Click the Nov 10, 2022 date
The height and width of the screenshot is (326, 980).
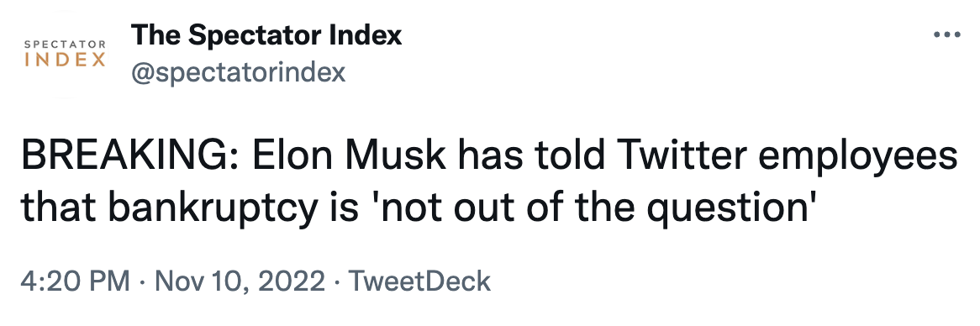[x=240, y=281]
